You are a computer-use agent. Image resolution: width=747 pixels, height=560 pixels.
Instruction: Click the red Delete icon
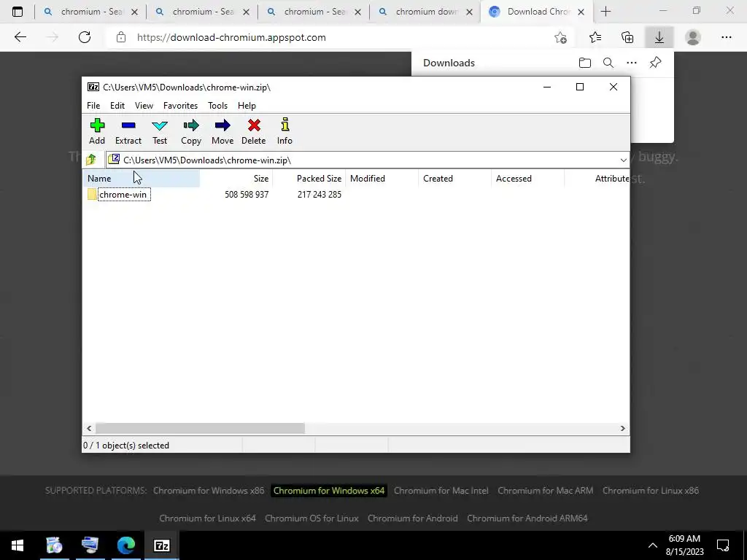[x=253, y=131]
